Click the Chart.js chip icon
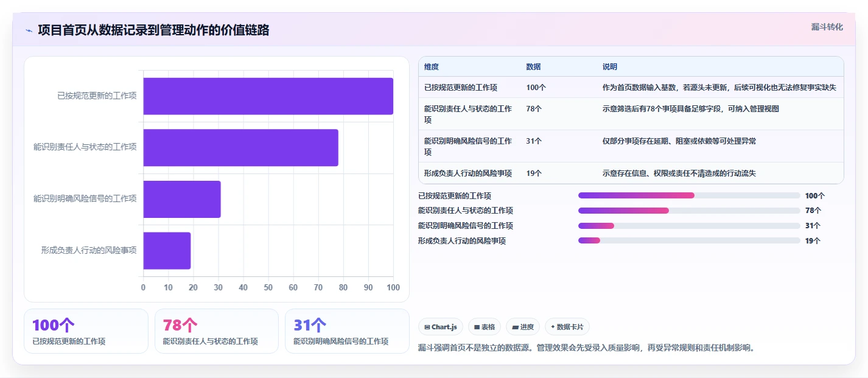 [x=427, y=327]
